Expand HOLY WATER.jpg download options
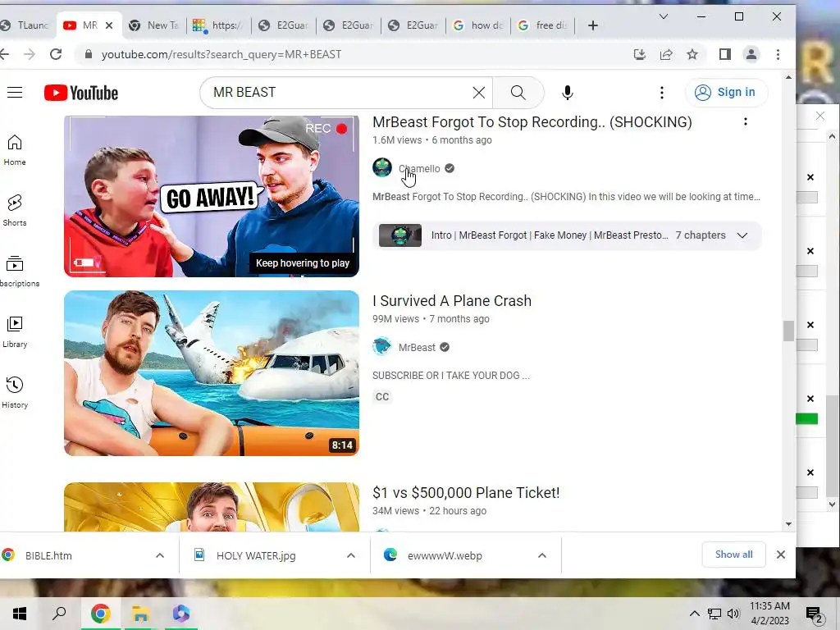The image size is (840, 630). pos(351,555)
